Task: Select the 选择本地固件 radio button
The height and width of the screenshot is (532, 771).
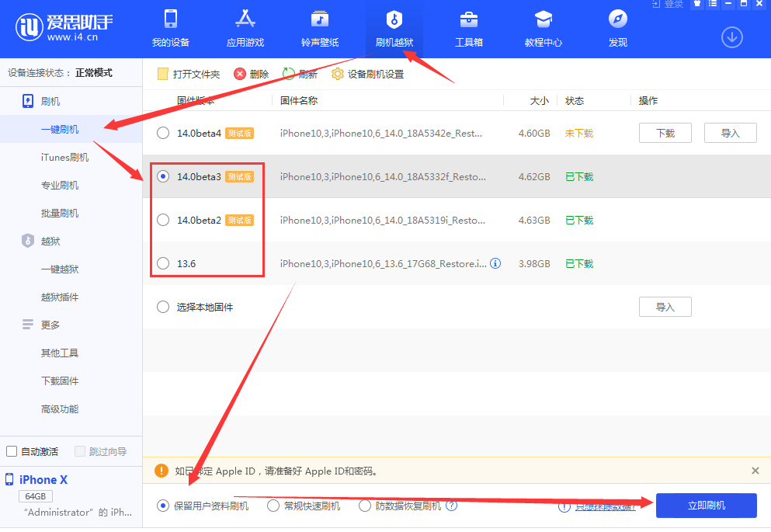Action: pyautogui.click(x=163, y=307)
